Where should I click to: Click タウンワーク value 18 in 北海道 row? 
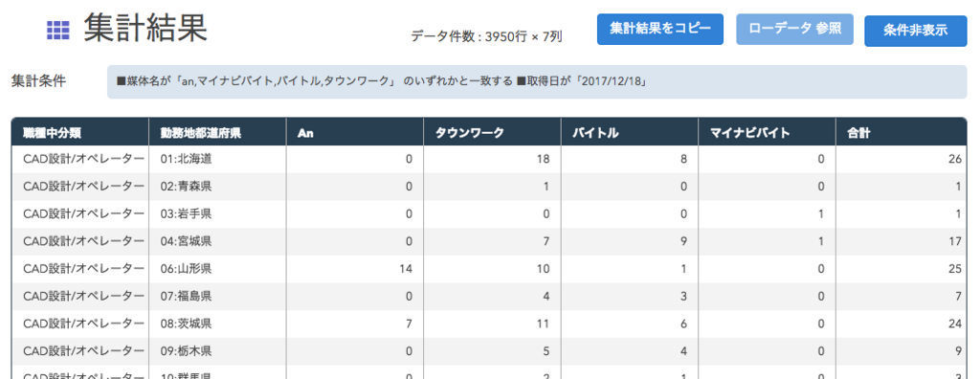point(544,159)
